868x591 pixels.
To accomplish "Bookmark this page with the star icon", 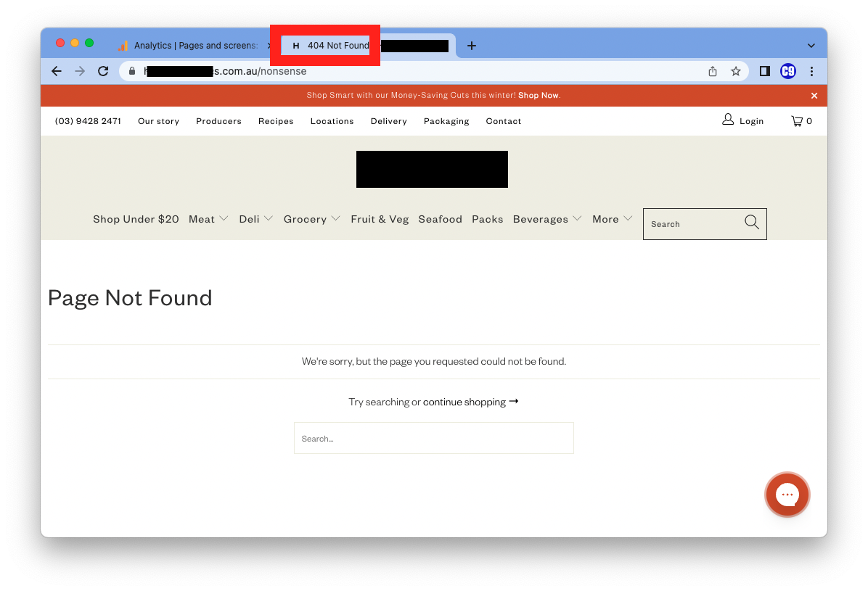I will 736,71.
